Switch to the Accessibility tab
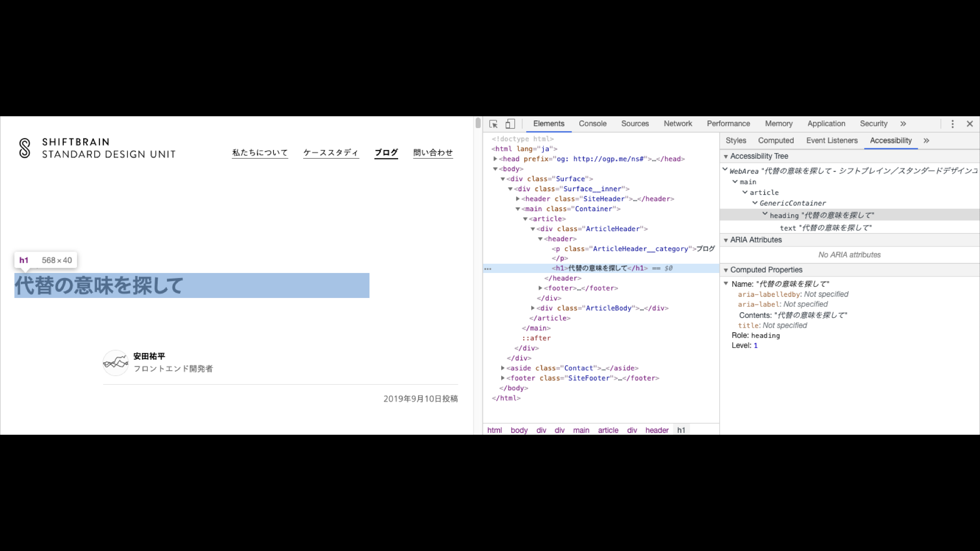Screen dimensions: 980x551 click(891, 140)
